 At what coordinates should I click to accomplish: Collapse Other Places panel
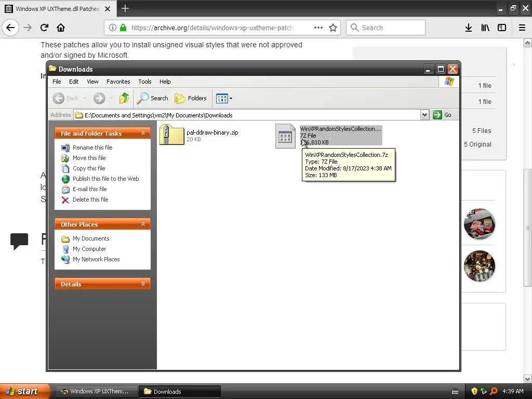[x=143, y=224]
